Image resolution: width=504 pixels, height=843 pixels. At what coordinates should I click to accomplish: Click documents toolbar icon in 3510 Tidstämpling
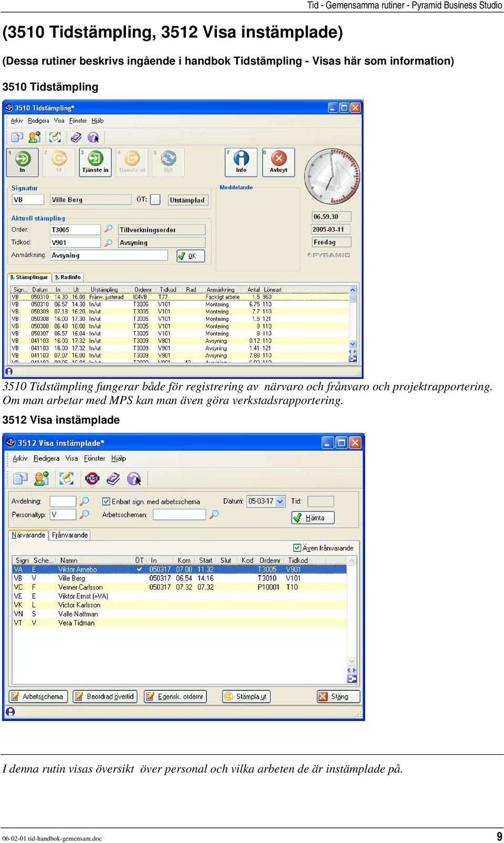pos(17,137)
